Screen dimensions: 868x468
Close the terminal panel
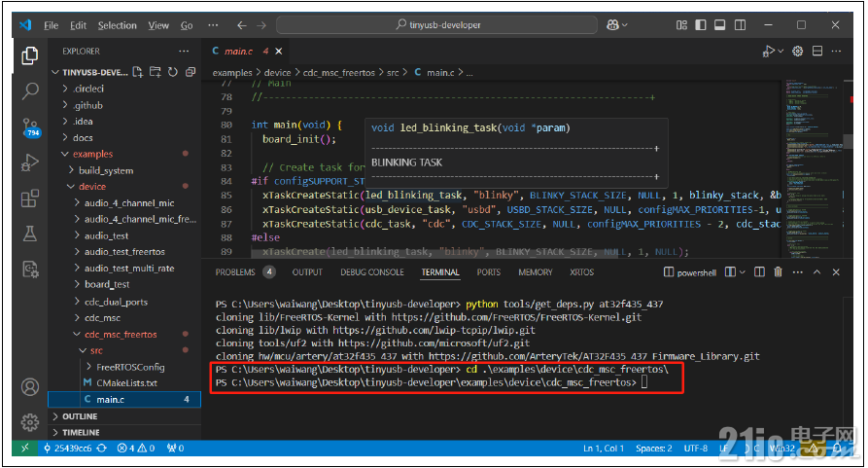(x=837, y=271)
